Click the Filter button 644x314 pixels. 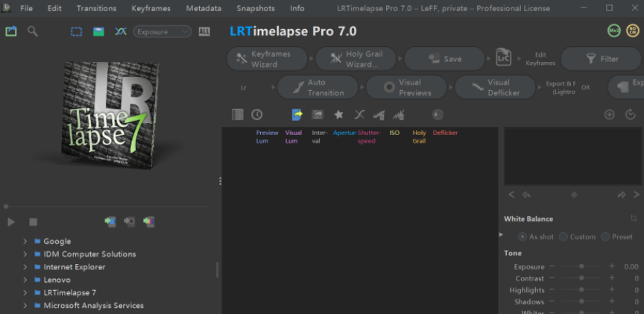coord(601,59)
